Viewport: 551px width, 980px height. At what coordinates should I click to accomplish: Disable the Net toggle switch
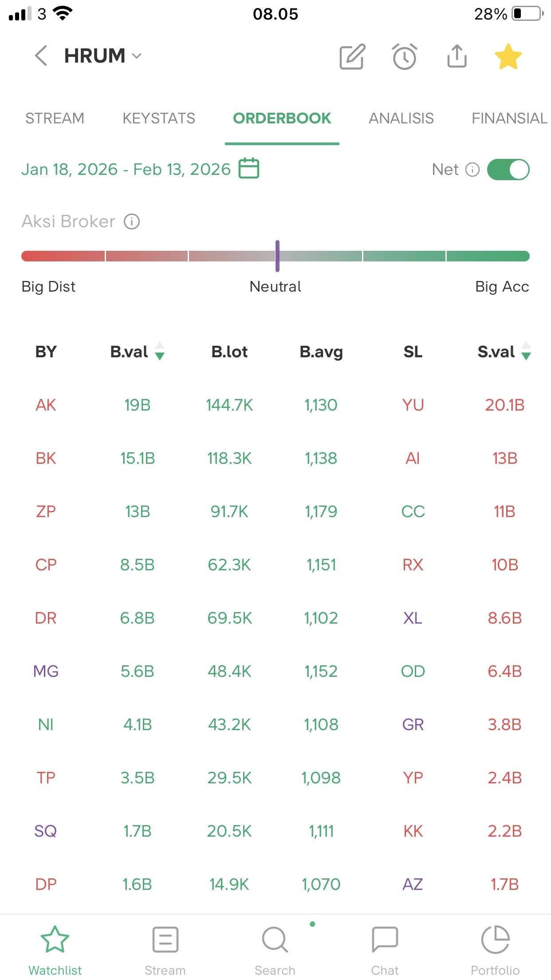click(508, 170)
